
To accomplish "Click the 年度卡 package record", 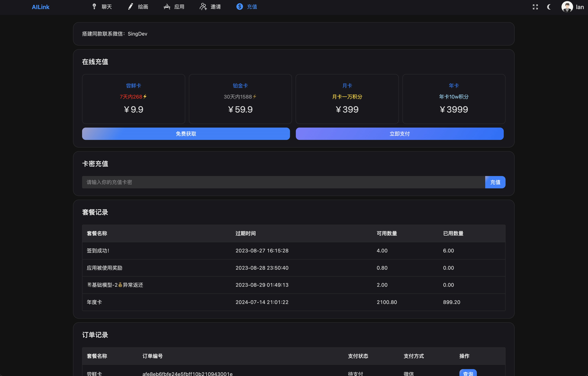I will [x=94, y=302].
